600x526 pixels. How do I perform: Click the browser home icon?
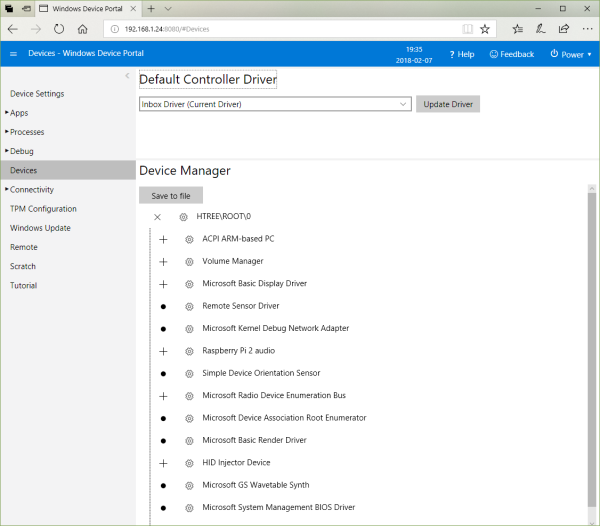(84, 29)
